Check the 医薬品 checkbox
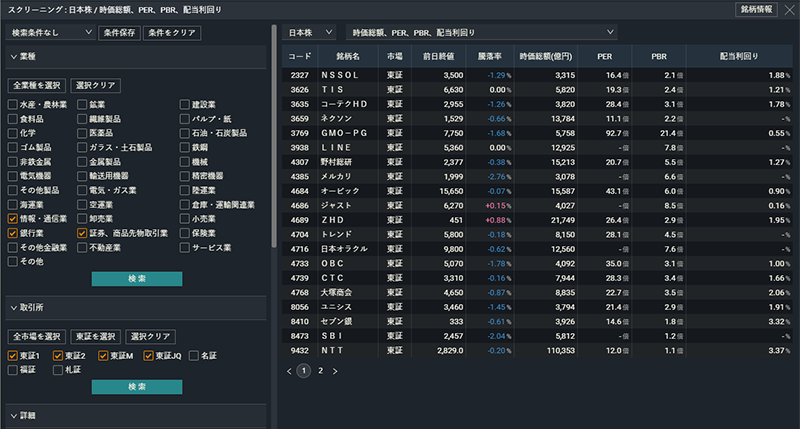Viewport: 800px width, 429px height. (x=82, y=133)
